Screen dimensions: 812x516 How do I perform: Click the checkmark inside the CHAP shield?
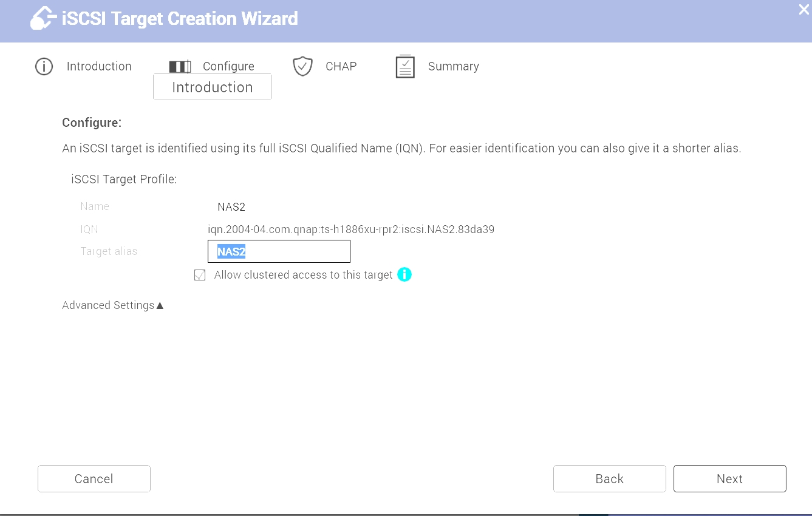pos(302,66)
